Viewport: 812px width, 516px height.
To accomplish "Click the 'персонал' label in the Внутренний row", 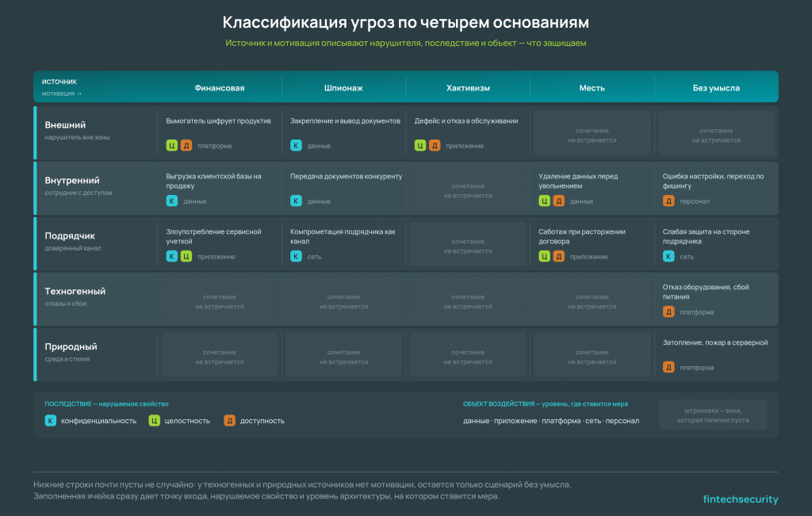I will click(x=695, y=201).
